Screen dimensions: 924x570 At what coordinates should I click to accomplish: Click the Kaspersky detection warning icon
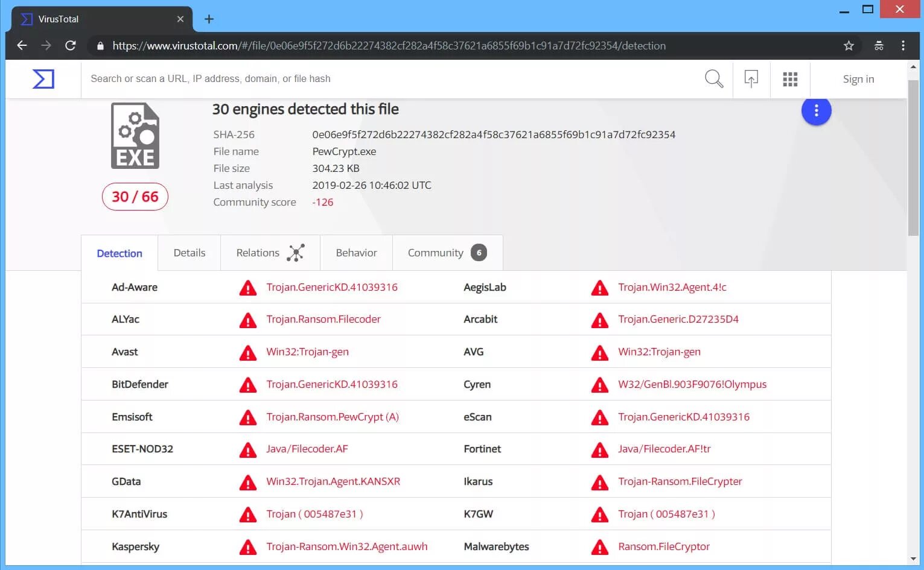coord(247,547)
